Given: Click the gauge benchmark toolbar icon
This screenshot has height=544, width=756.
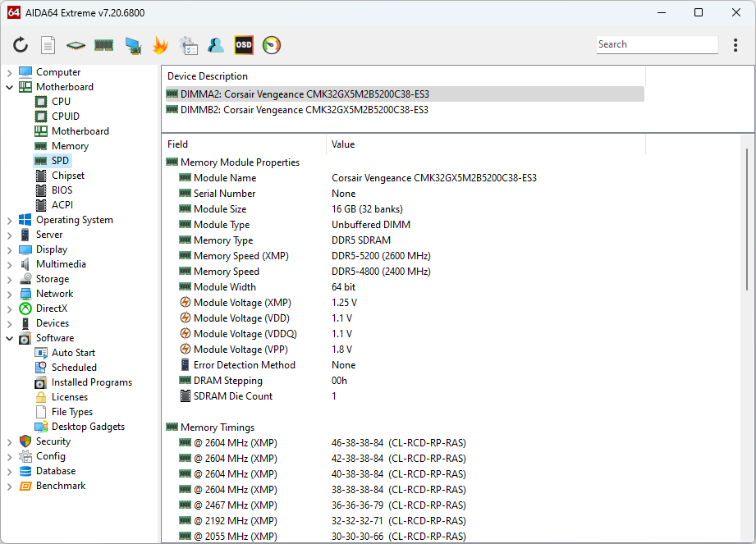Looking at the screenshot, I should (x=272, y=45).
